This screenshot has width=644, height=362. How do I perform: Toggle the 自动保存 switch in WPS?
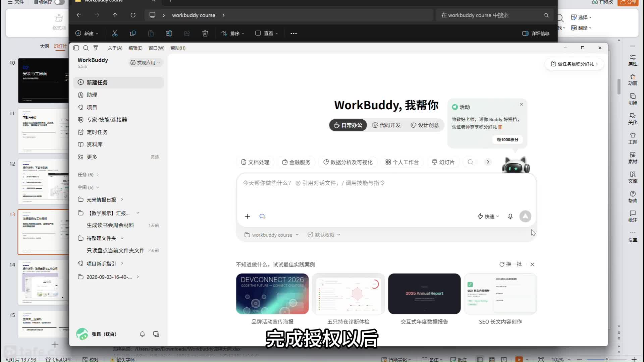click(59, 2)
